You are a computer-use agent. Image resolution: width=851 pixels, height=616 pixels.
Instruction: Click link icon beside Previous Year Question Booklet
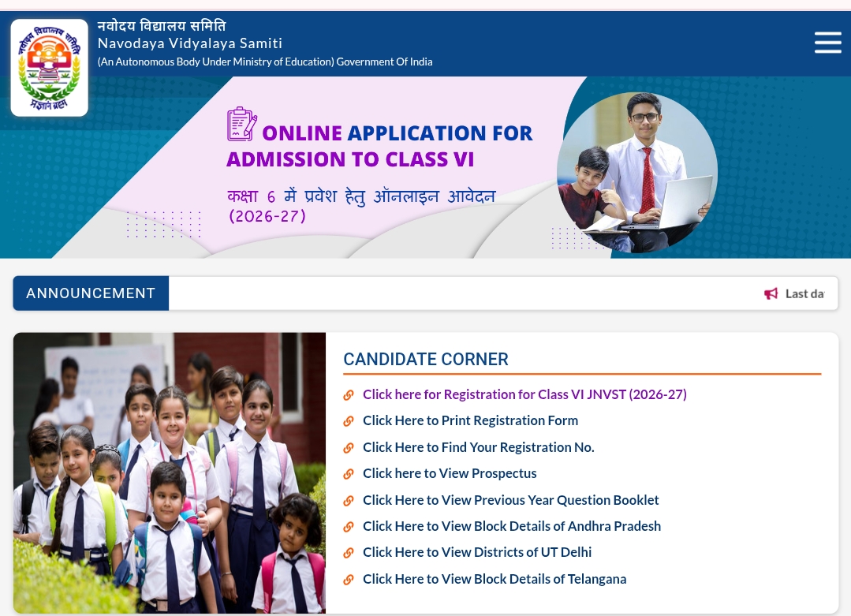(349, 500)
